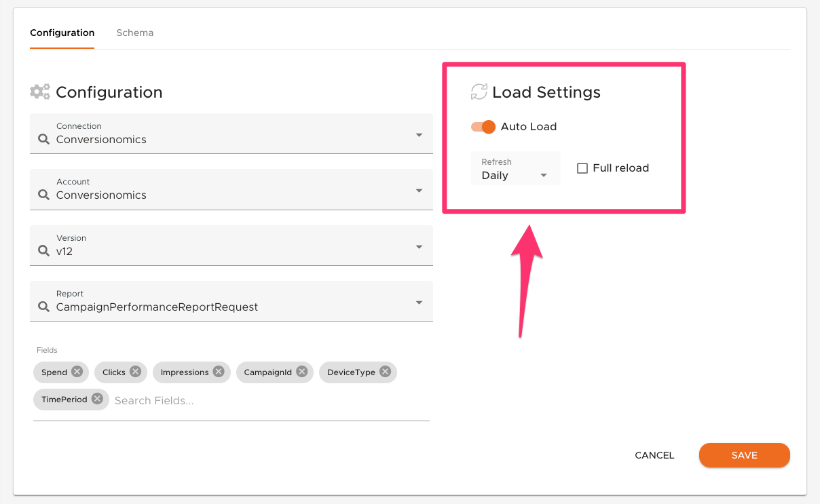The image size is (820, 504).
Task: Expand the Connection dropdown showing Conversionomics
Action: pyautogui.click(x=421, y=134)
